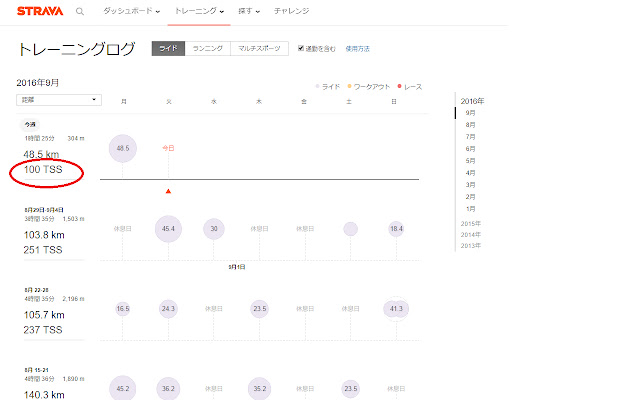Viewport: 640px width, 400px height.
Task: Jump to 1月 in year sidebar
Action: [x=470, y=209]
